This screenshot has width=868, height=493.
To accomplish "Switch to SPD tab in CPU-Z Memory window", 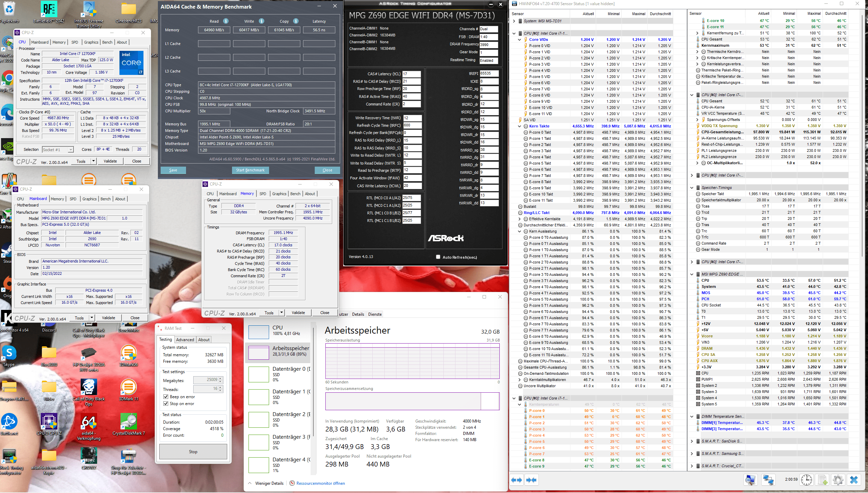I will tap(263, 194).
